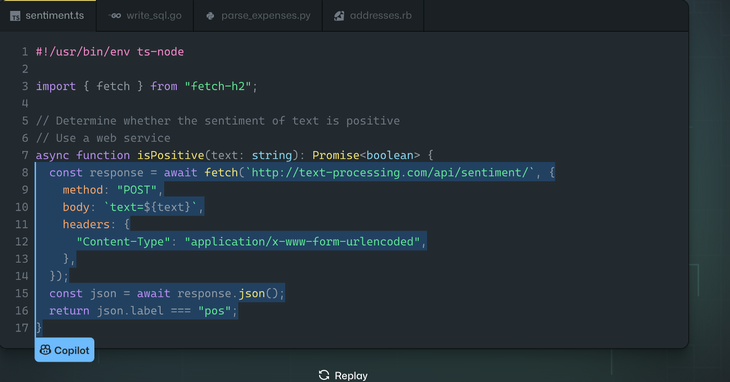The width and height of the screenshot is (730, 382).
Task: Click the comment '// Use a web service'
Action: click(103, 138)
